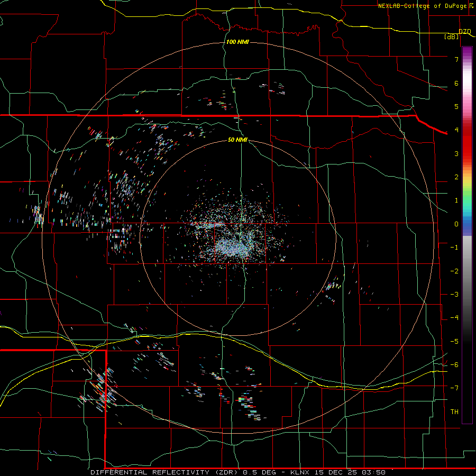Click the "-5" scale value

(454, 342)
